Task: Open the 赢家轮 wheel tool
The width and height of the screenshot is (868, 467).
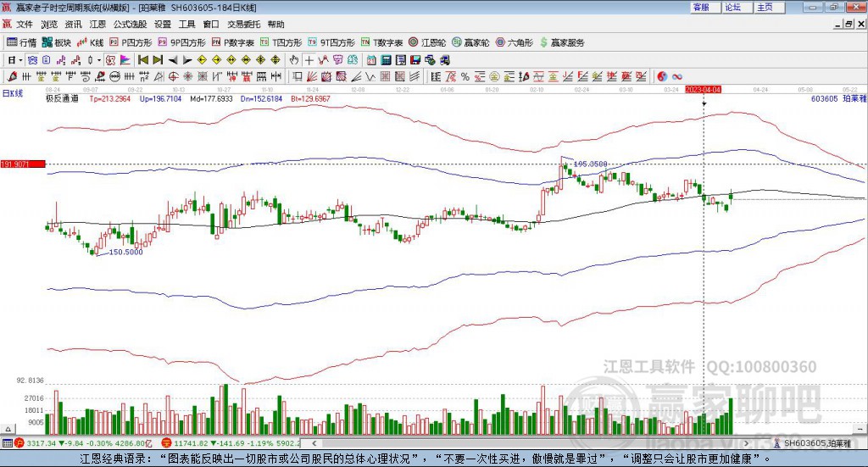Action: click(x=470, y=42)
